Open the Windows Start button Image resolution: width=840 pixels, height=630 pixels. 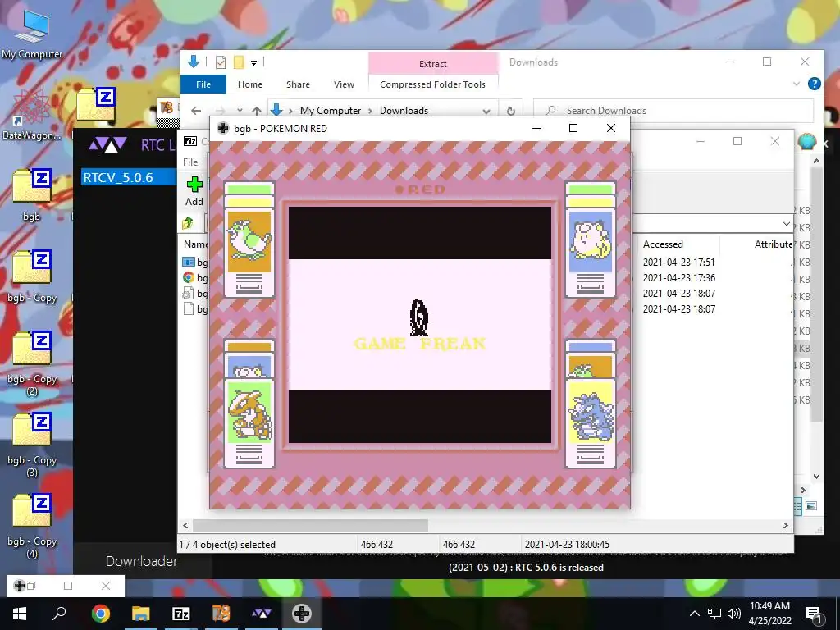(x=20, y=614)
